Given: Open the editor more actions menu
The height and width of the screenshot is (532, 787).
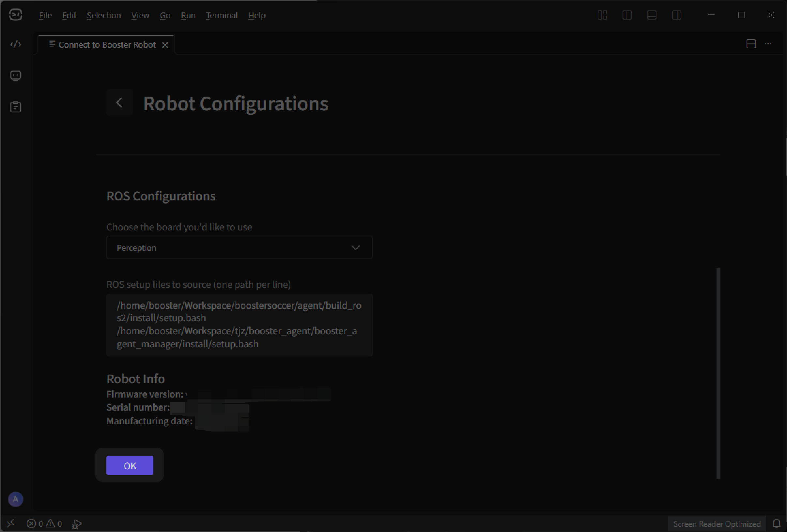Looking at the screenshot, I should [x=768, y=44].
